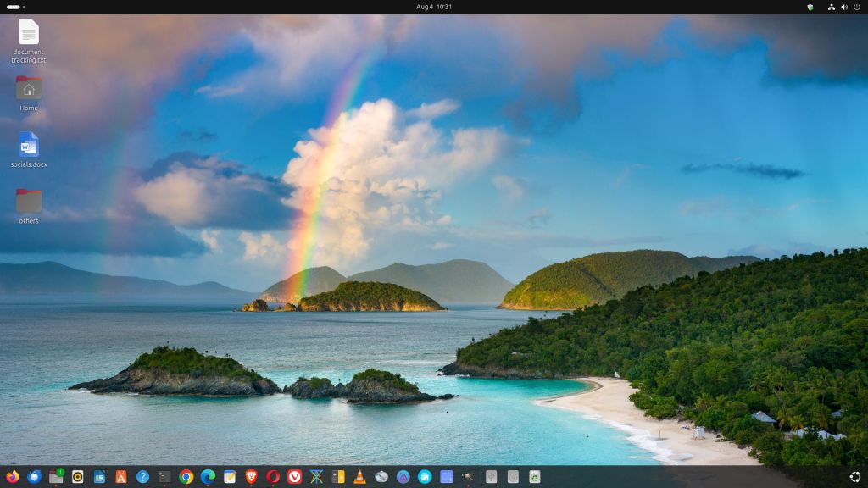Open the Trash from the dock
The height and width of the screenshot is (488, 868).
pos(534,476)
